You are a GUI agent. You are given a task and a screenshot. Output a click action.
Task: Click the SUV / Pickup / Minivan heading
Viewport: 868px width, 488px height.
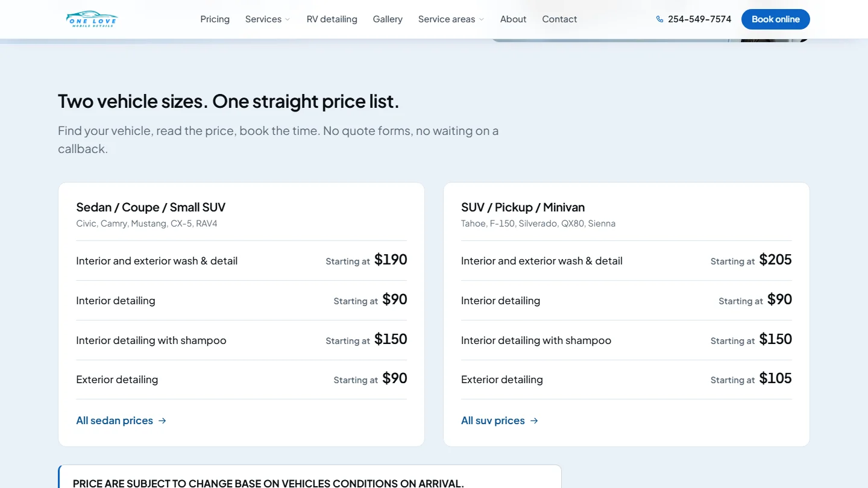pos(523,207)
